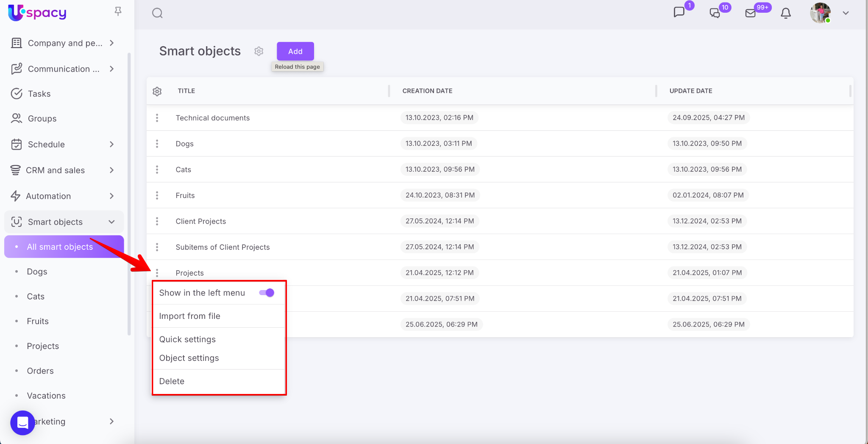Image resolution: width=868 pixels, height=444 pixels.
Task: Open three-dot menu for Technical documents
Action: [157, 118]
